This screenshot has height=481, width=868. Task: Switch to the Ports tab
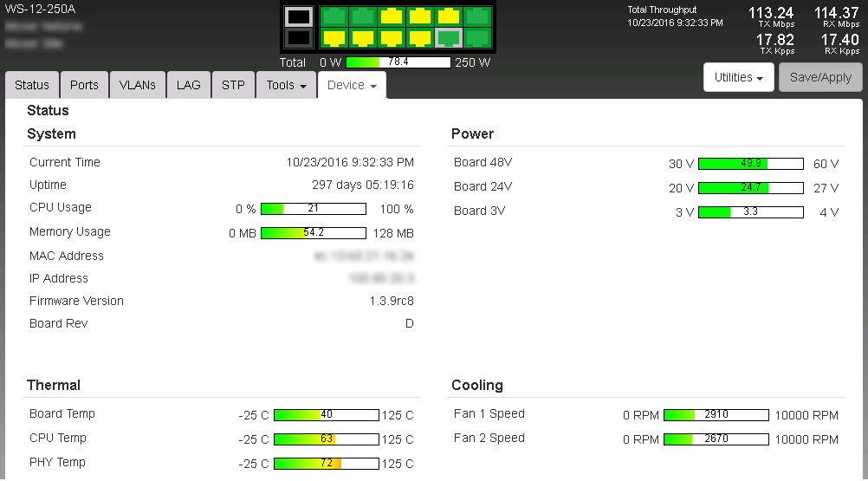click(84, 85)
